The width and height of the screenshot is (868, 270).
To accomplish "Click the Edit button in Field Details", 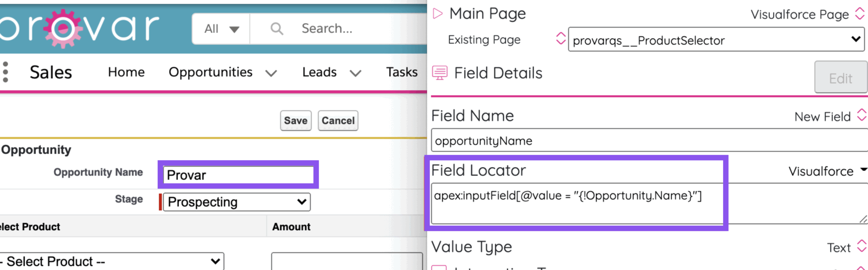I will click(841, 77).
